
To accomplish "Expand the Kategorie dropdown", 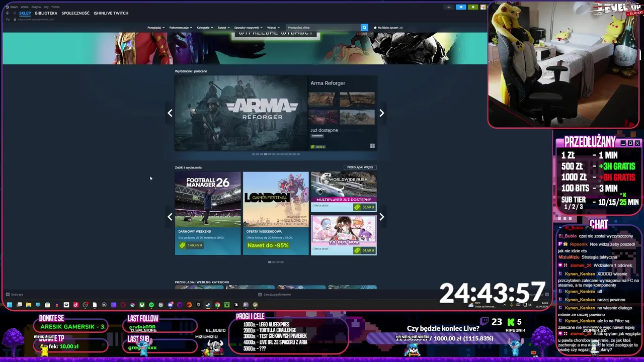I will click(x=205, y=28).
